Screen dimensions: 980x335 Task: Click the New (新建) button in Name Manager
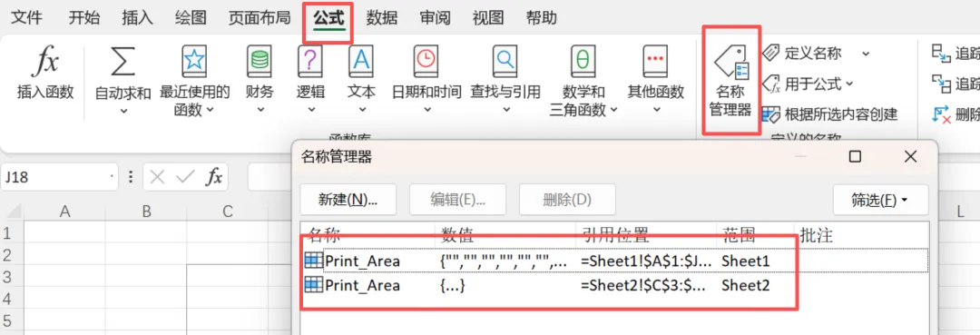coord(348,200)
